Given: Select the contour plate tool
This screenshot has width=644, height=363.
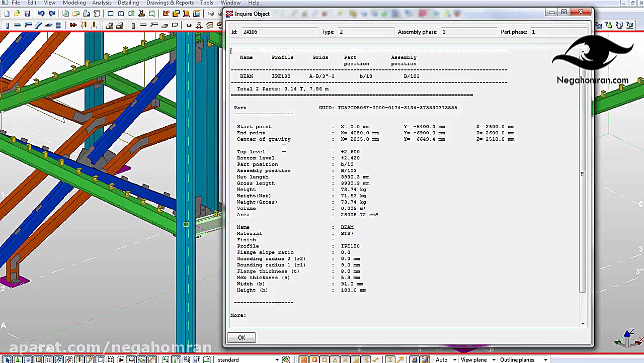Looking at the screenshot, I should click(49, 25).
